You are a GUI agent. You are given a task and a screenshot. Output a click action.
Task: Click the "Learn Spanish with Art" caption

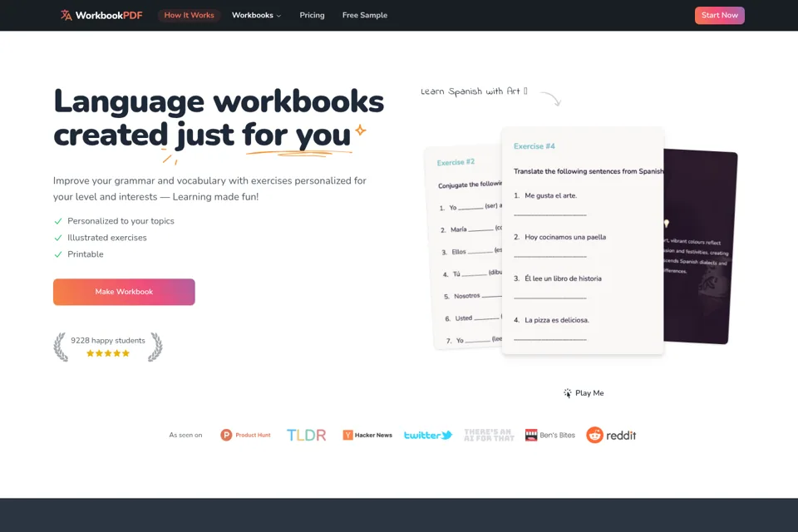[x=474, y=91]
